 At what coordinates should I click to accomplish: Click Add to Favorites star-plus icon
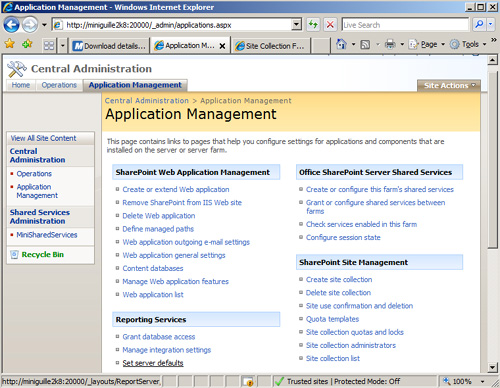tap(27, 44)
